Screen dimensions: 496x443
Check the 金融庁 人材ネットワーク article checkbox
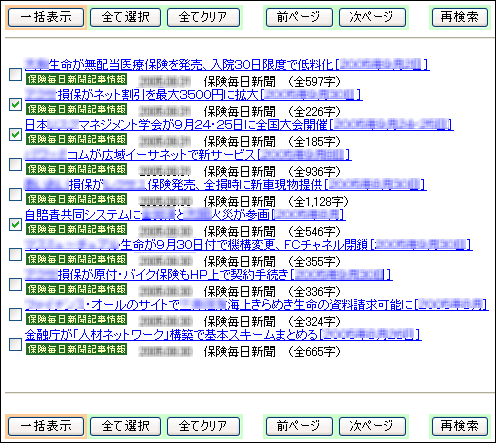pos(15,344)
